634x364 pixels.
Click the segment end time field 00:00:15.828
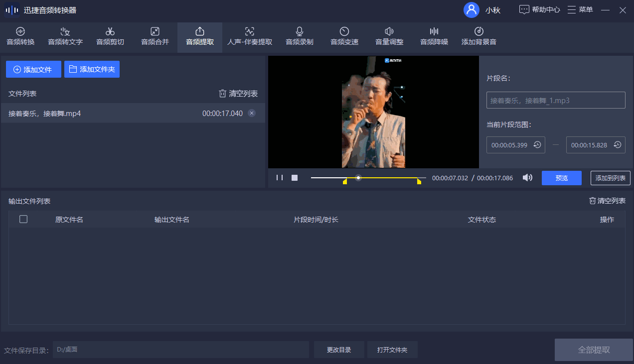click(596, 145)
